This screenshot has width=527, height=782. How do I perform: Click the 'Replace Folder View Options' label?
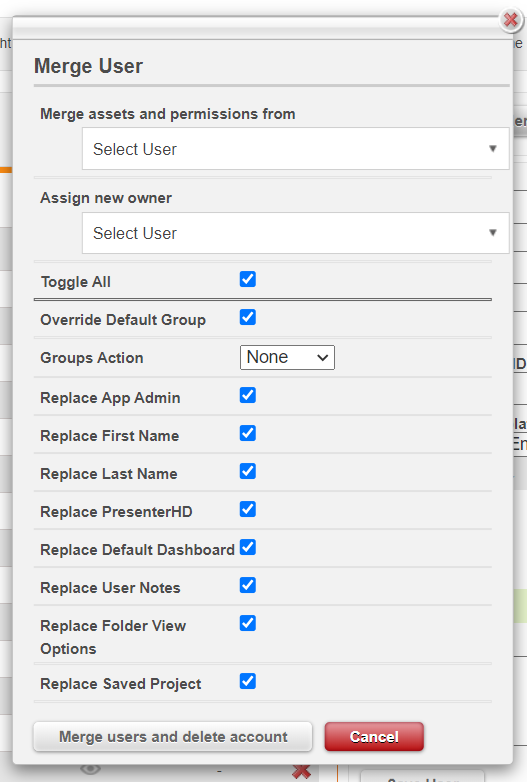click(113, 637)
